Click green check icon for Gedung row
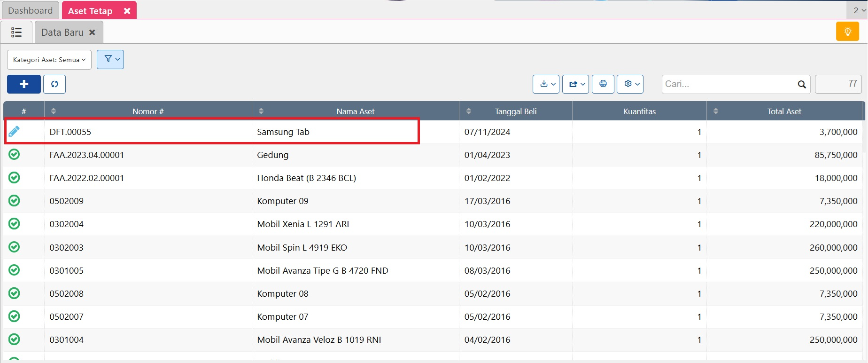Viewport: 868px width, 363px height. click(x=14, y=154)
